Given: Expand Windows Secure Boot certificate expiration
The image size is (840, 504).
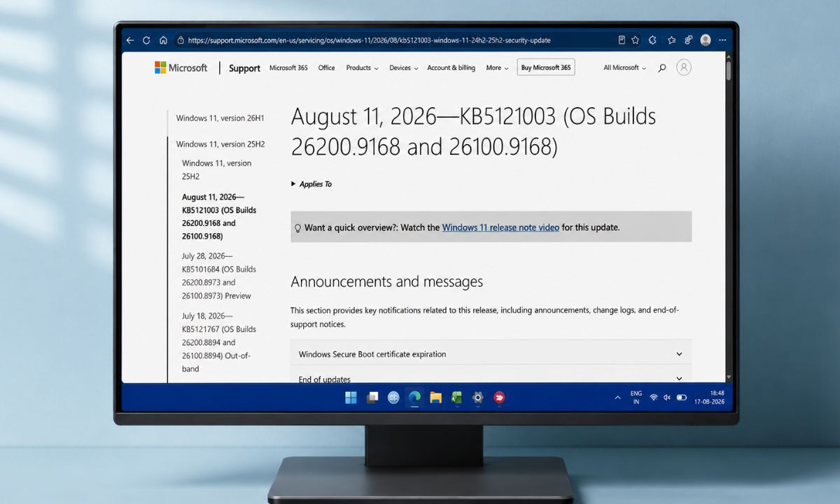Looking at the screenshot, I should tap(491, 354).
